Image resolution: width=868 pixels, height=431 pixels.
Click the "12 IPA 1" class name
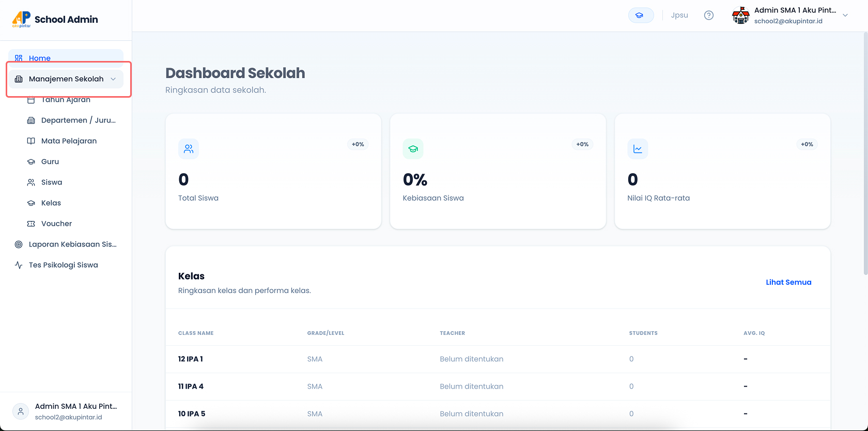pyautogui.click(x=191, y=359)
